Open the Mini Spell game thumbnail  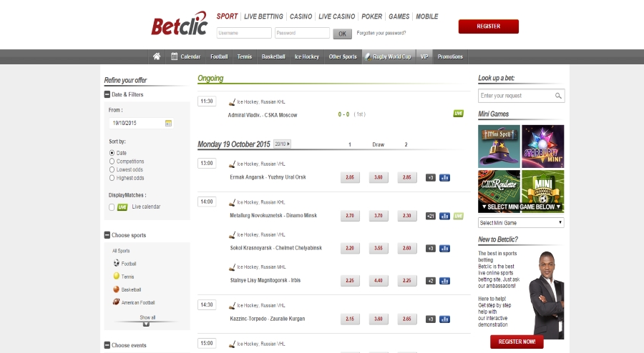click(x=499, y=146)
